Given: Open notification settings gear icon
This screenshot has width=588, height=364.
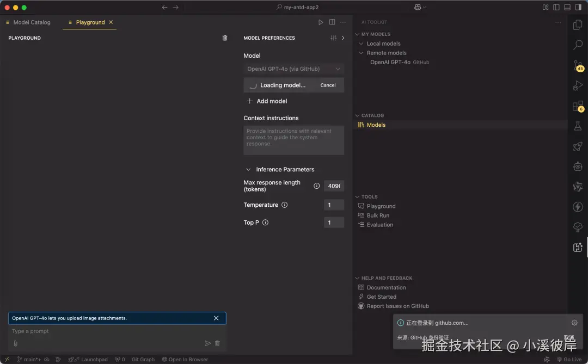Looking at the screenshot, I should pyautogui.click(x=574, y=323).
